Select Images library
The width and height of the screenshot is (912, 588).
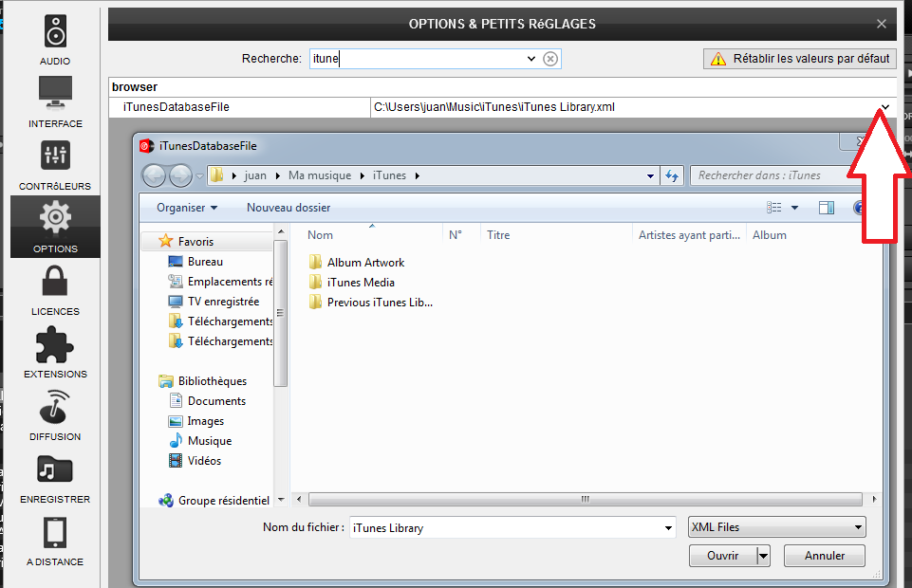pyautogui.click(x=196, y=421)
